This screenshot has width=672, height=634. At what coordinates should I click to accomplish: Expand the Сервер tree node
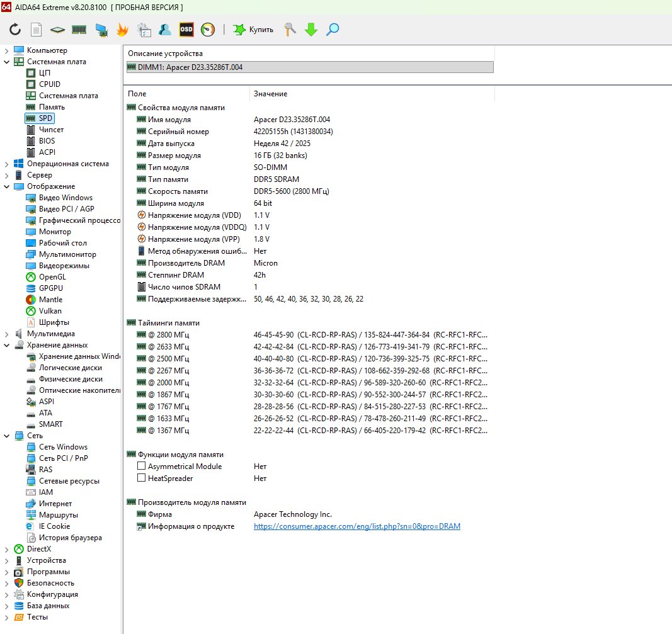click(x=6, y=175)
